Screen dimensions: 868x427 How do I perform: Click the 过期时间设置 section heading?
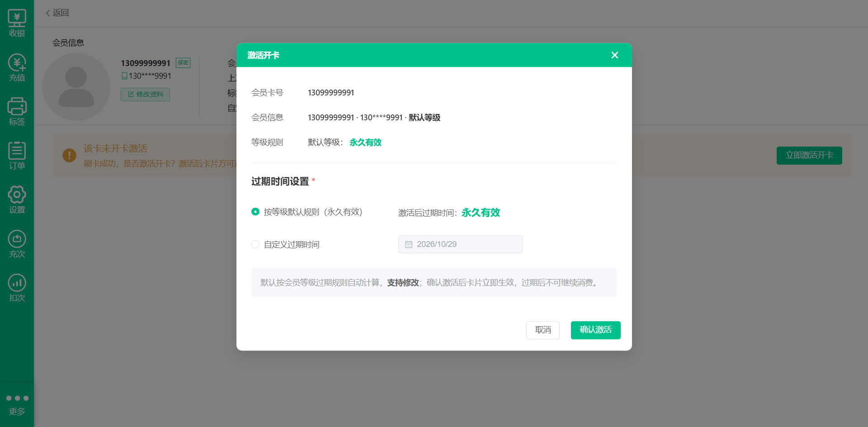click(x=280, y=181)
